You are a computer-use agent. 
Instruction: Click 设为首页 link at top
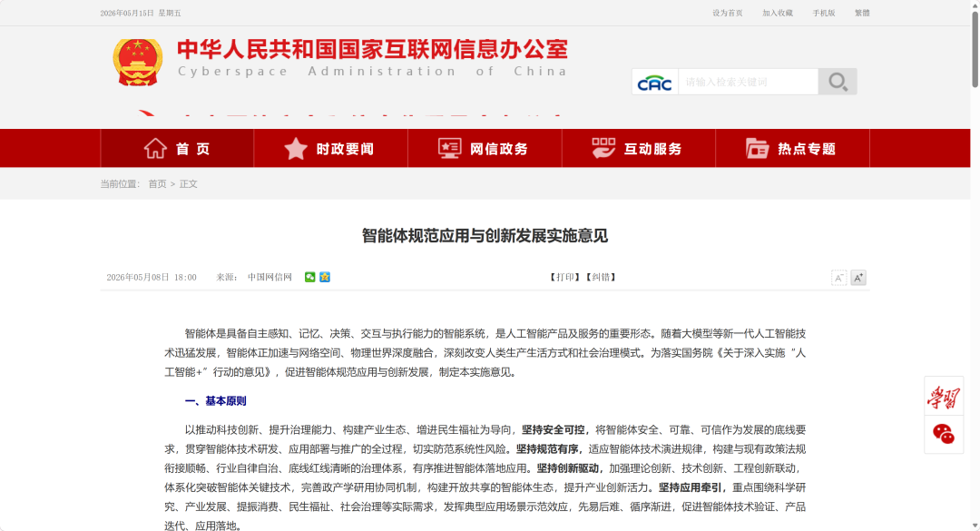pos(728,13)
